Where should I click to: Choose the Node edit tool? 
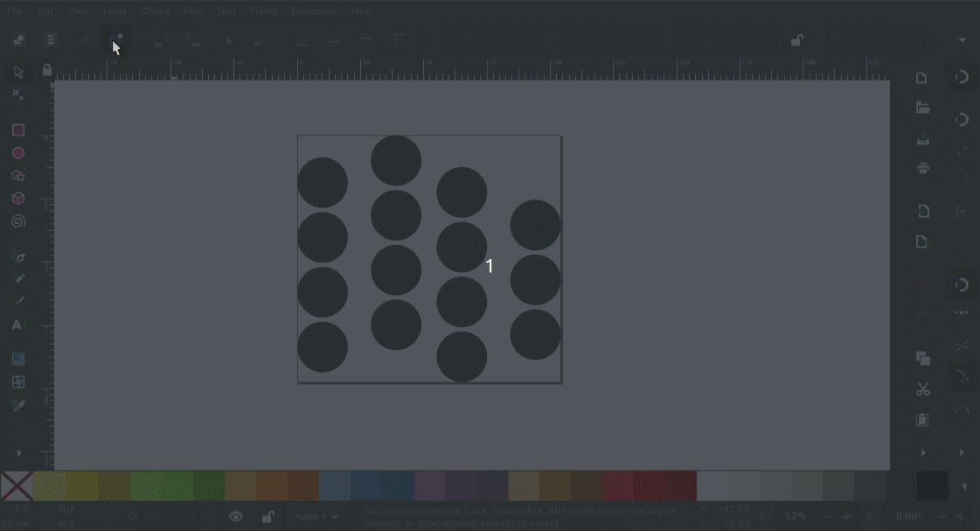coord(17,94)
